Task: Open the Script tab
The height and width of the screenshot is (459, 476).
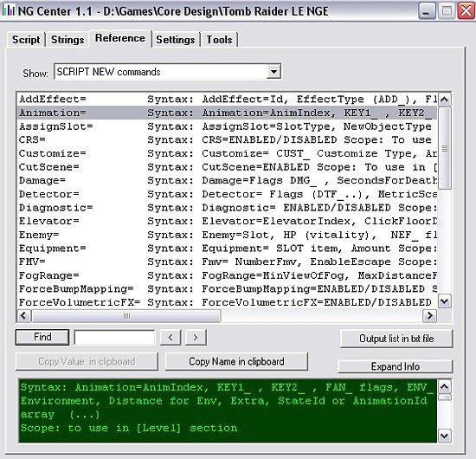Action: [26, 40]
